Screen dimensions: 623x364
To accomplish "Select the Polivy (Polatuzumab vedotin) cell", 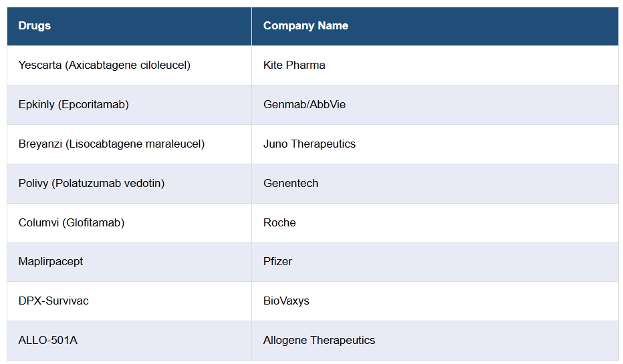I will (x=92, y=184).
